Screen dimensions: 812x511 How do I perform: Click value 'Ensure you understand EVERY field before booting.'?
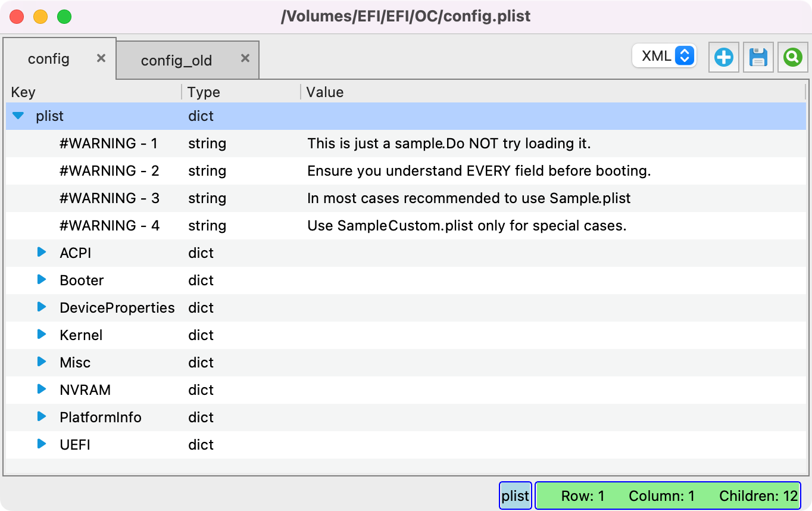pyautogui.click(x=479, y=171)
